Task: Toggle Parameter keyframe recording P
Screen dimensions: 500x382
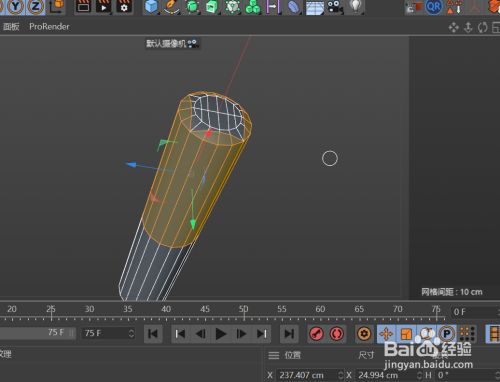Action: click(x=447, y=334)
